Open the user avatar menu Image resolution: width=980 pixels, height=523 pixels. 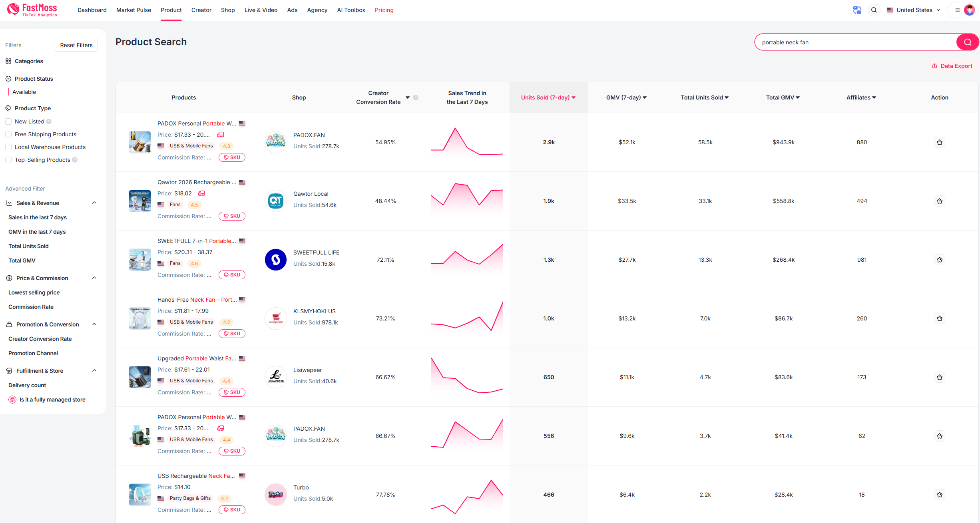969,10
